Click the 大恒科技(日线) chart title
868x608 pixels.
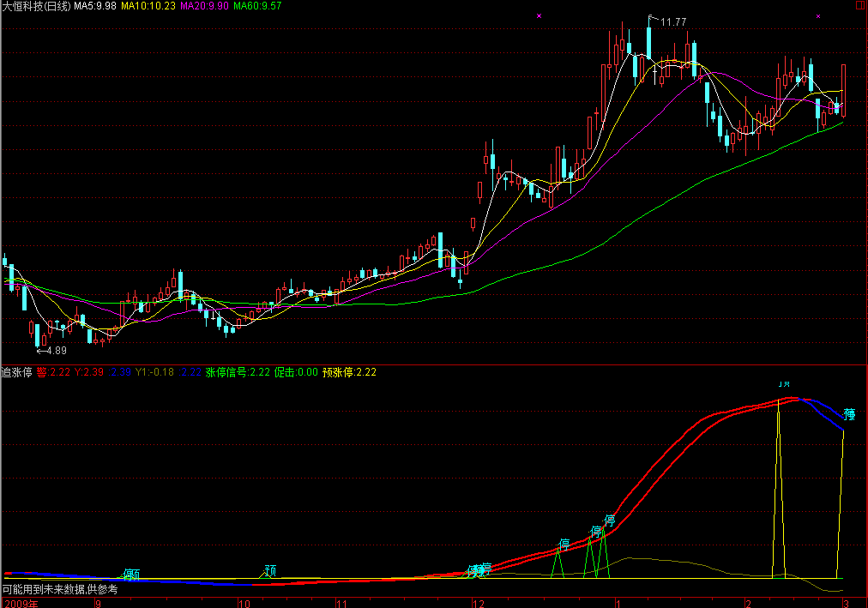[36, 6]
